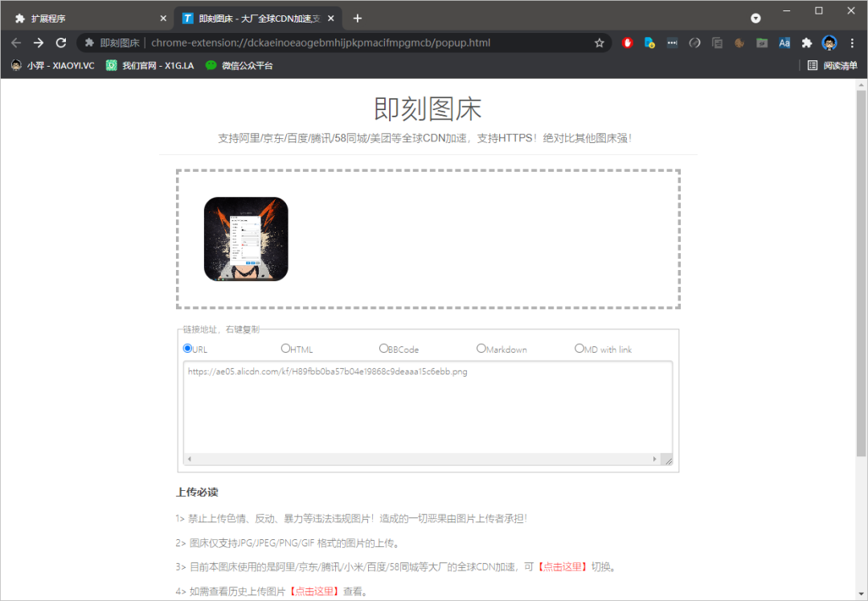Open the 微信公众平台 bookmark
The image size is (868, 601).
click(240, 65)
